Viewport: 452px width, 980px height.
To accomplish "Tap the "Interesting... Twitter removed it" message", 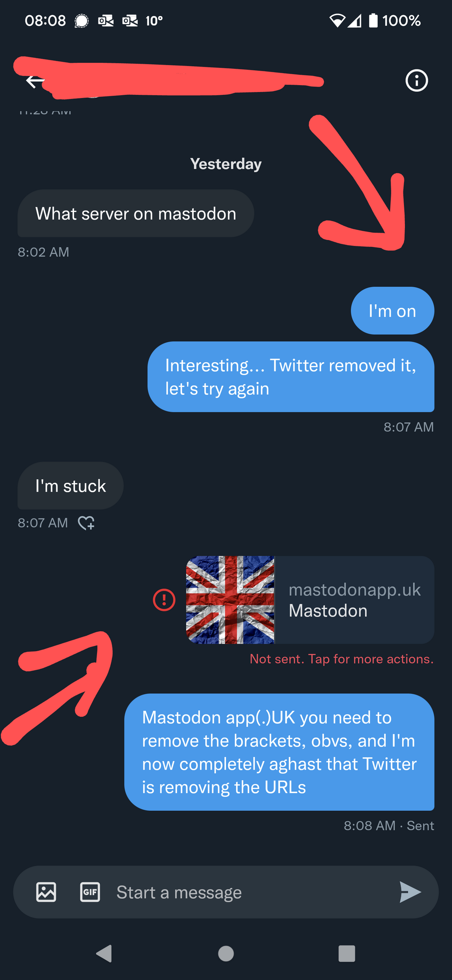I will click(291, 377).
